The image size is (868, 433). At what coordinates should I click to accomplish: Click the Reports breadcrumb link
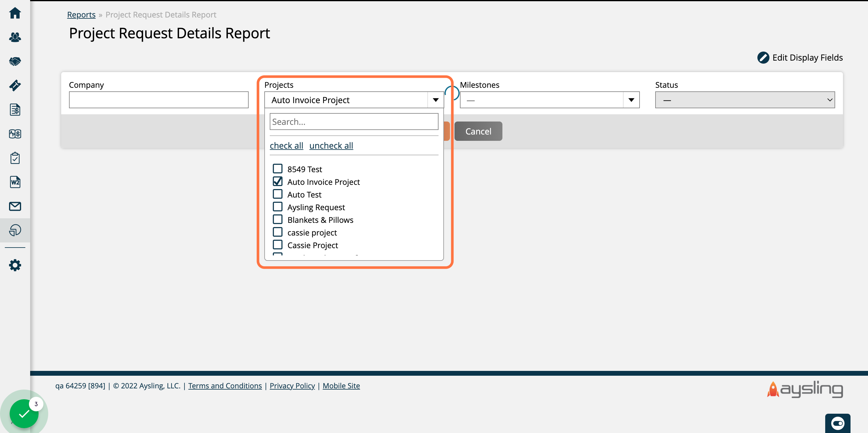pyautogui.click(x=81, y=14)
